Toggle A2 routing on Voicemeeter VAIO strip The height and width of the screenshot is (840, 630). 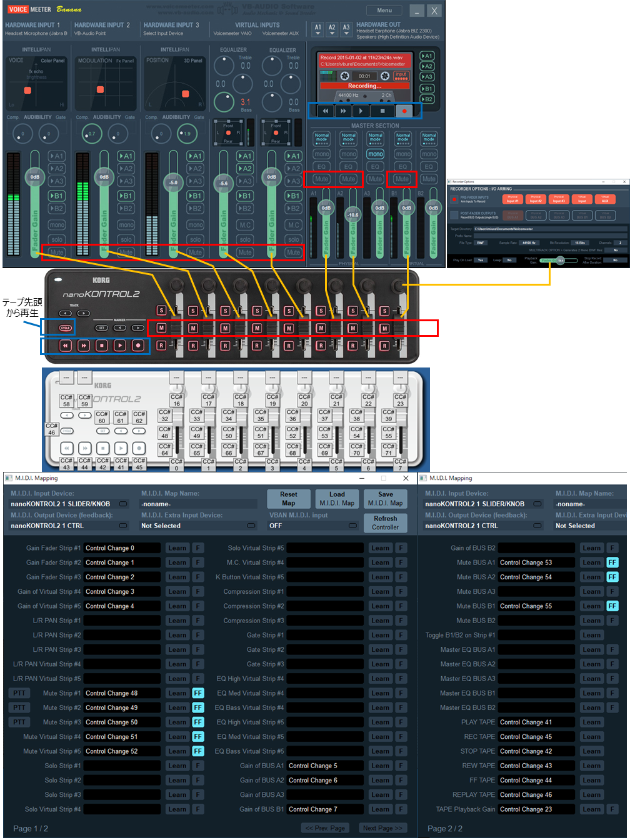pos(245,169)
